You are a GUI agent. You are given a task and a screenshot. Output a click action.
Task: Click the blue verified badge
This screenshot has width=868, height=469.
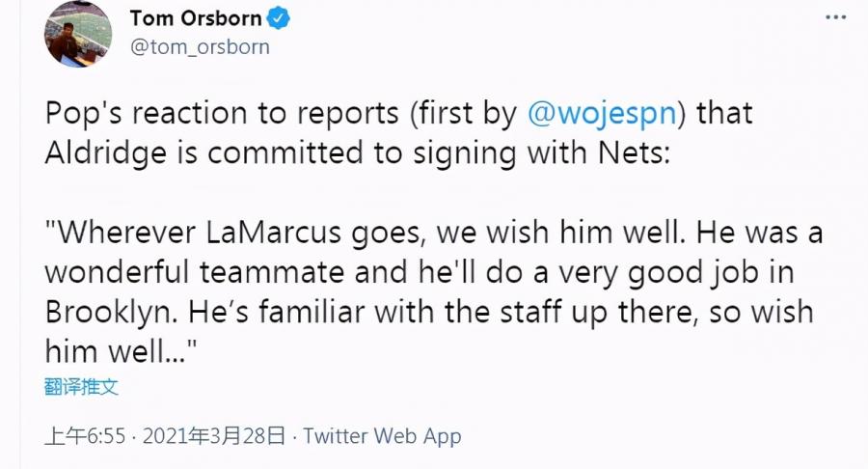click(x=280, y=17)
